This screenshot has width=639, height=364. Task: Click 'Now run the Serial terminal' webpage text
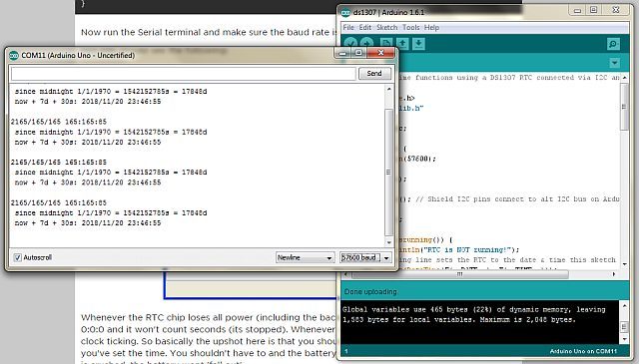(209, 32)
